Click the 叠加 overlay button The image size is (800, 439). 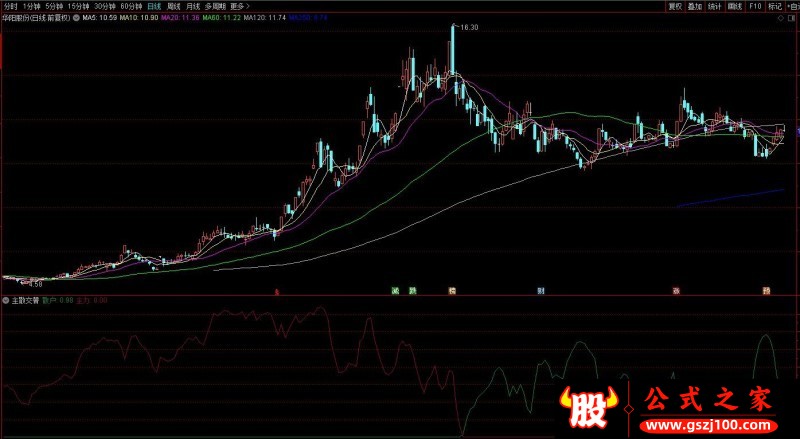(x=695, y=6)
